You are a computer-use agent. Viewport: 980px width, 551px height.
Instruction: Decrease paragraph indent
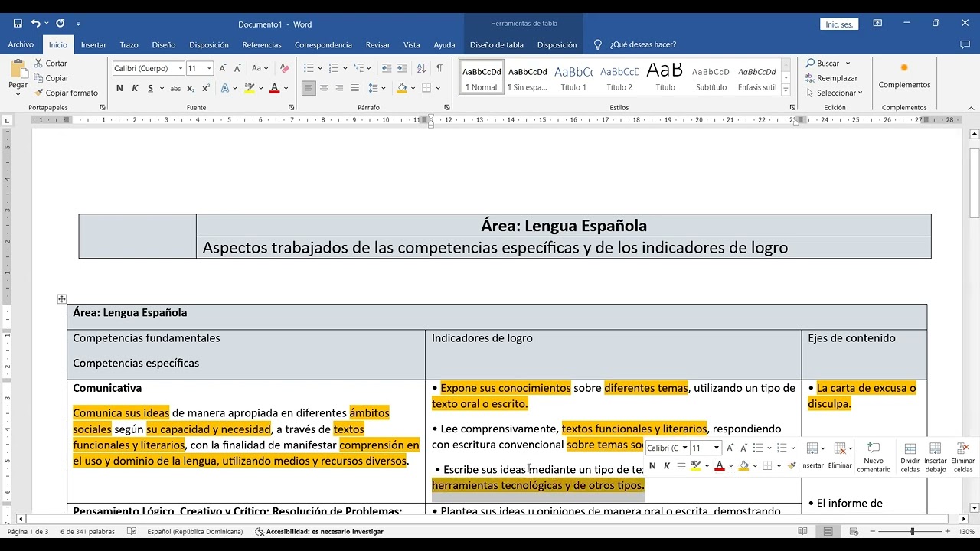[387, 68]
